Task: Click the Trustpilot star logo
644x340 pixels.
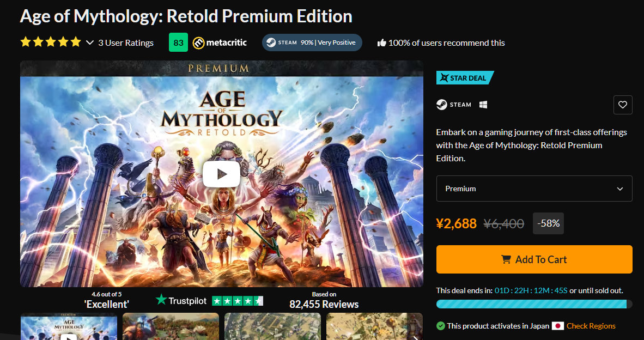Action: point(161,300)
